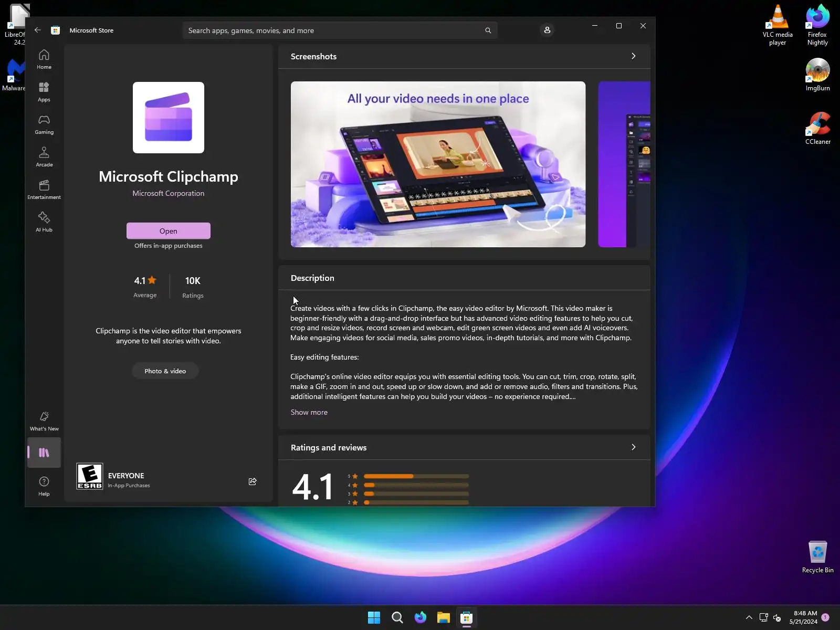
Task: Click the share icon next to ESRB rating
Action: (253, 481)
